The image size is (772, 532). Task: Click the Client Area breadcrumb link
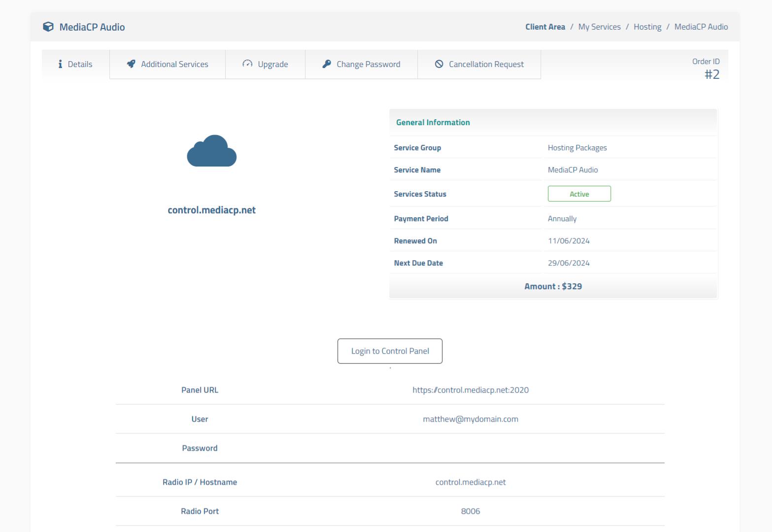(545, 27)
